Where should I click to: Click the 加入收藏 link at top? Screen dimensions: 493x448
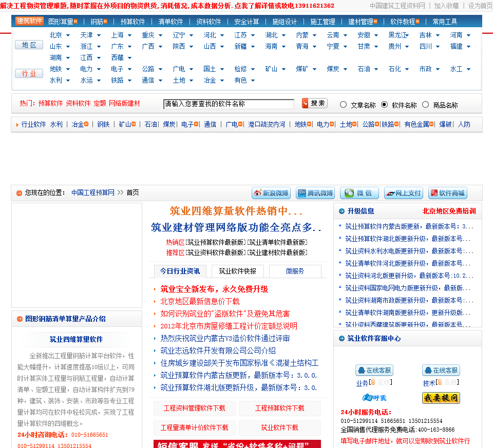[446, 6]
